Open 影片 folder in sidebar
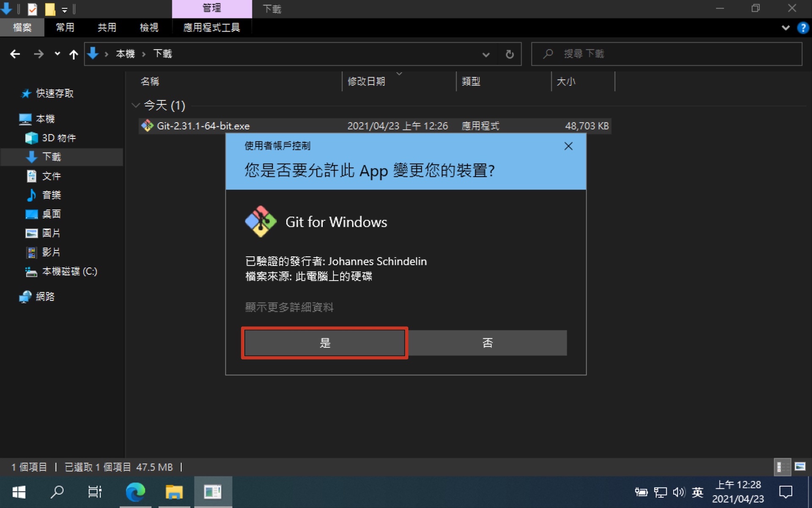 [x=51, y=252]
